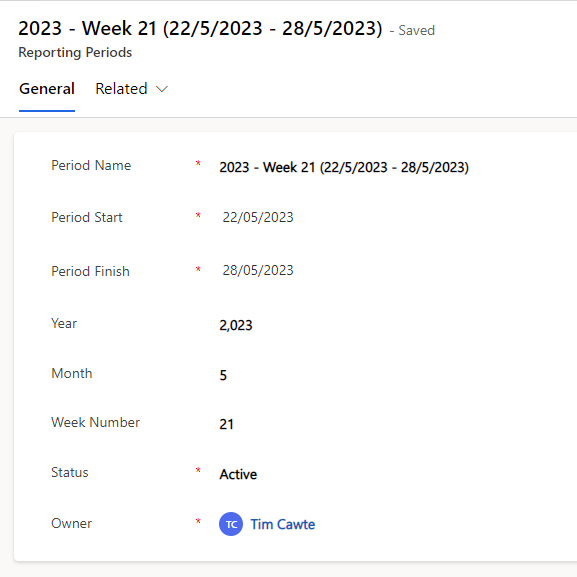Click the record title heading

point(201,28)
